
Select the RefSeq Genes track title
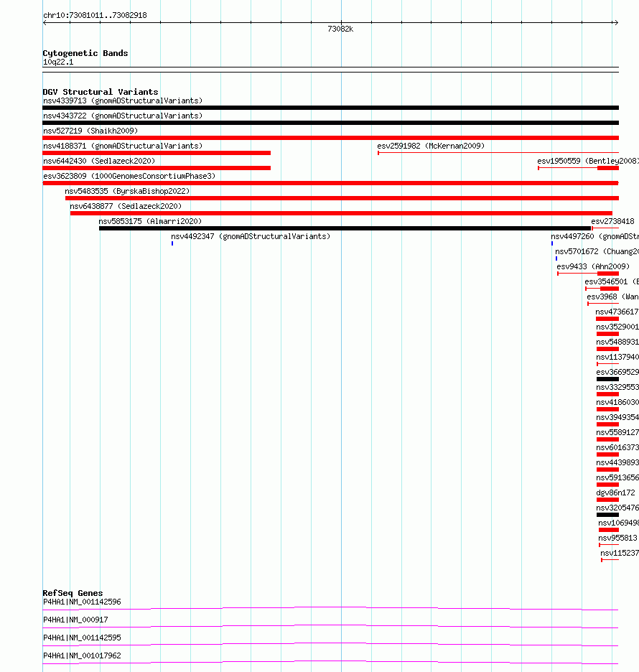pyautogui.click(x=73, y=593)
